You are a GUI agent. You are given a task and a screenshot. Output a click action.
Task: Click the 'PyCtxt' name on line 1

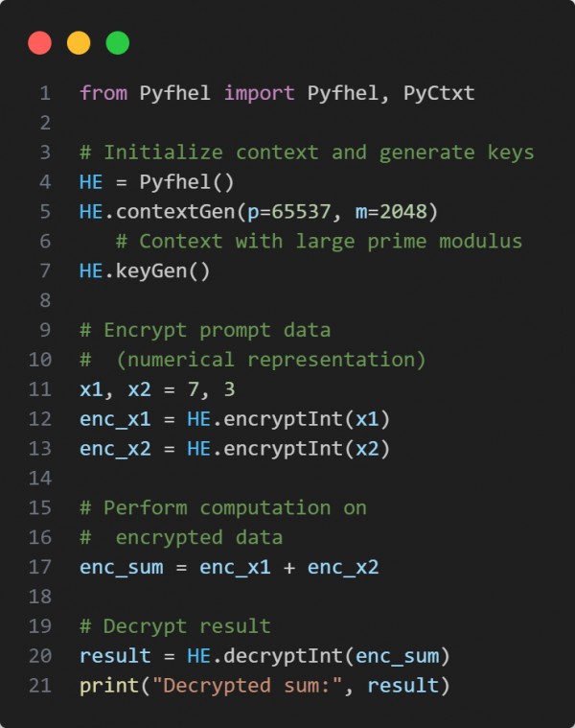(439, 93)
